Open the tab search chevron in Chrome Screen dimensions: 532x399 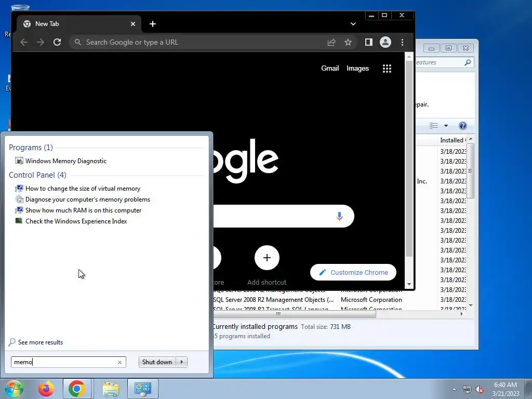[353, 24]
